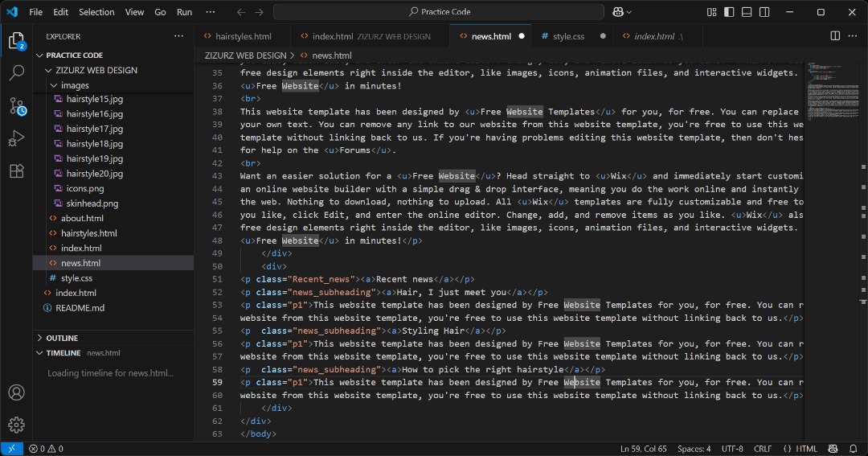Open the Selection menu
The height and width of the screenshot is (456, 868).
click(96, 11)
